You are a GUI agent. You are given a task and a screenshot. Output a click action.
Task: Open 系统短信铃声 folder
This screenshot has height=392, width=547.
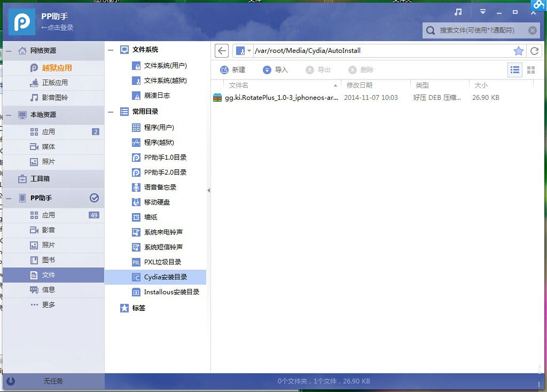point(158,247)
